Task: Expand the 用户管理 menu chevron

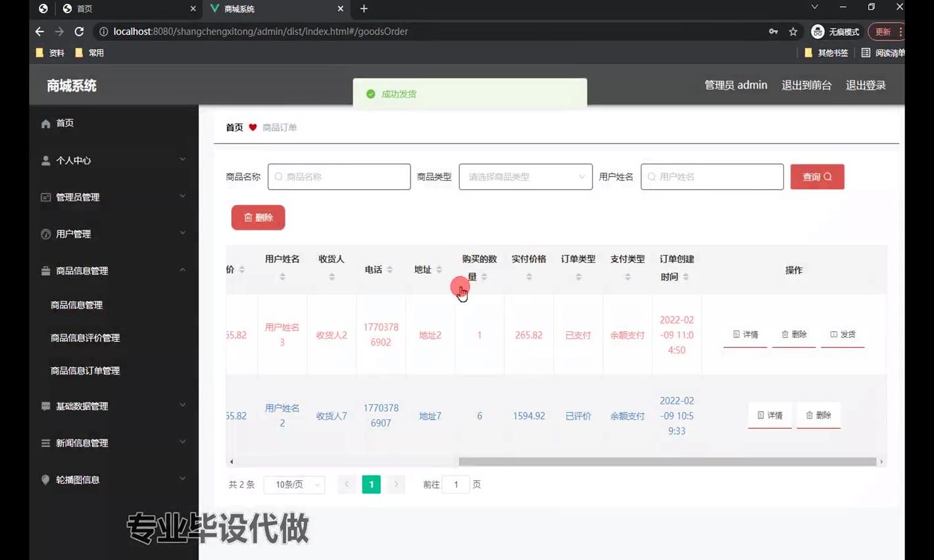Action: coord(182,233)
